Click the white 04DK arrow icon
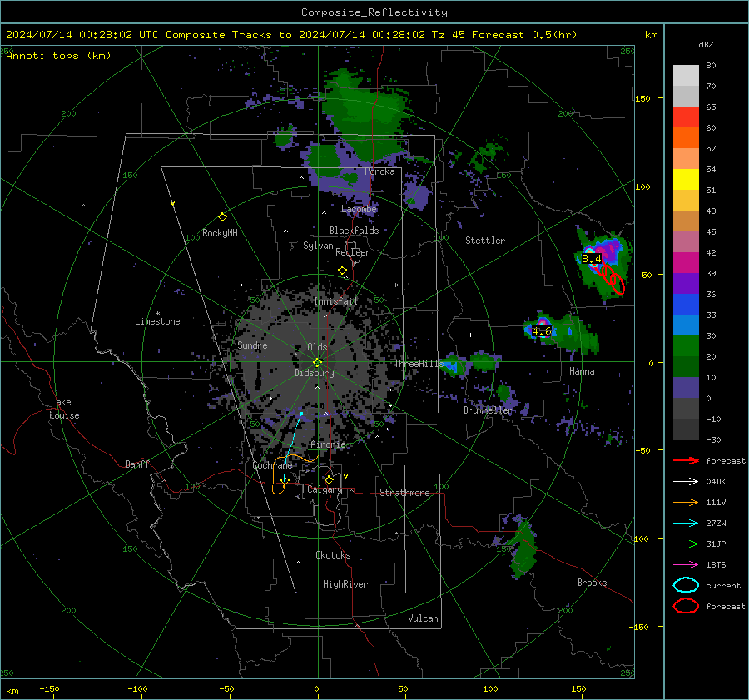Screen dimensions: 749x700 (686, 481)
